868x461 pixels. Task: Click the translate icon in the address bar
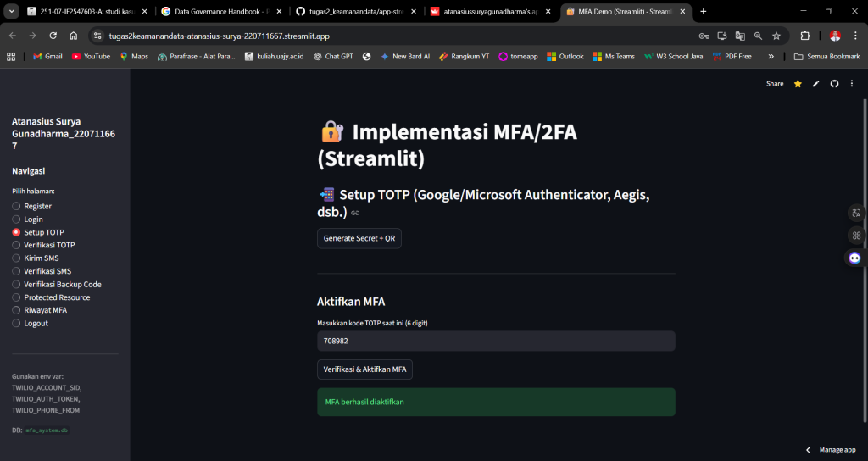tap(740, 36)
